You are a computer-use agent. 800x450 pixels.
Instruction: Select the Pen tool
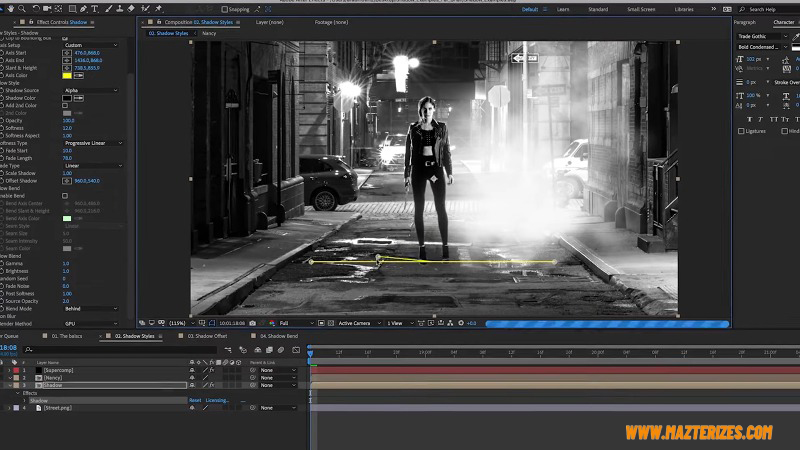pos(84,9)
